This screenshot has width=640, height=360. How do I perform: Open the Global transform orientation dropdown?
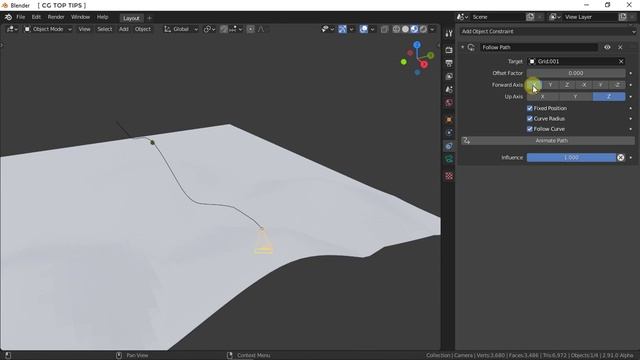coord(181,29)
